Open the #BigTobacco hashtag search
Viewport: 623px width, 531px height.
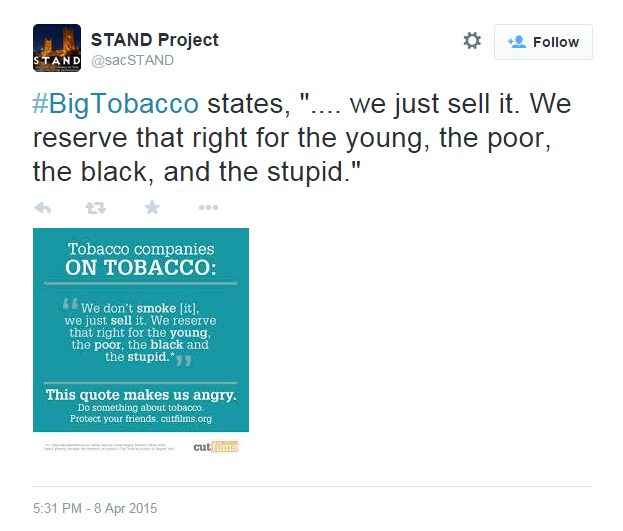[x=115, y=104]
